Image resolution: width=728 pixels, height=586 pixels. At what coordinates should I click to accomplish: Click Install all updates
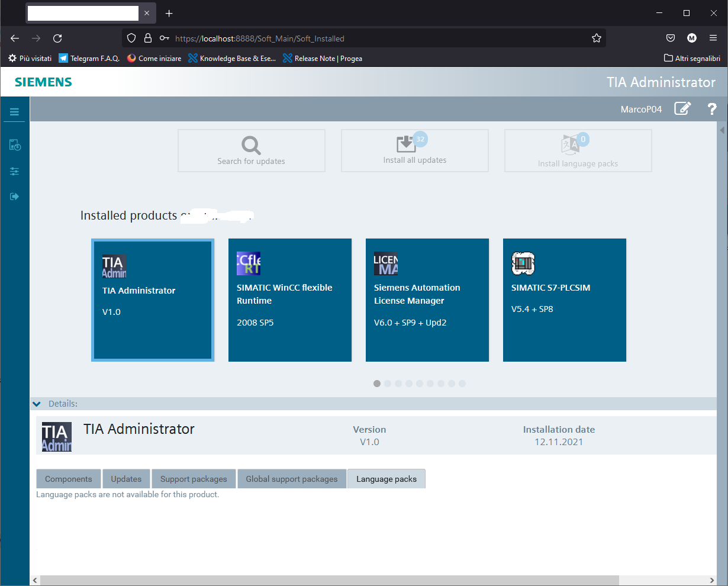point(415,150)
